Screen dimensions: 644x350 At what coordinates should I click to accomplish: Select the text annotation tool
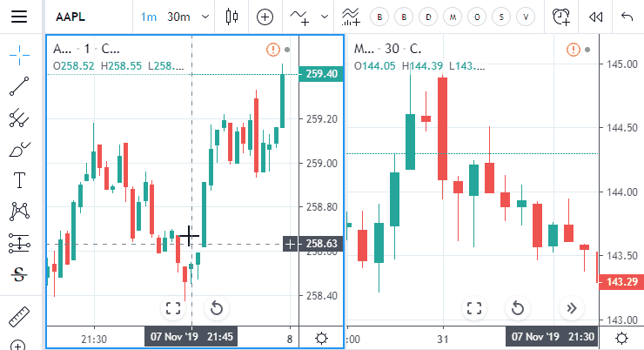[19, 180]
